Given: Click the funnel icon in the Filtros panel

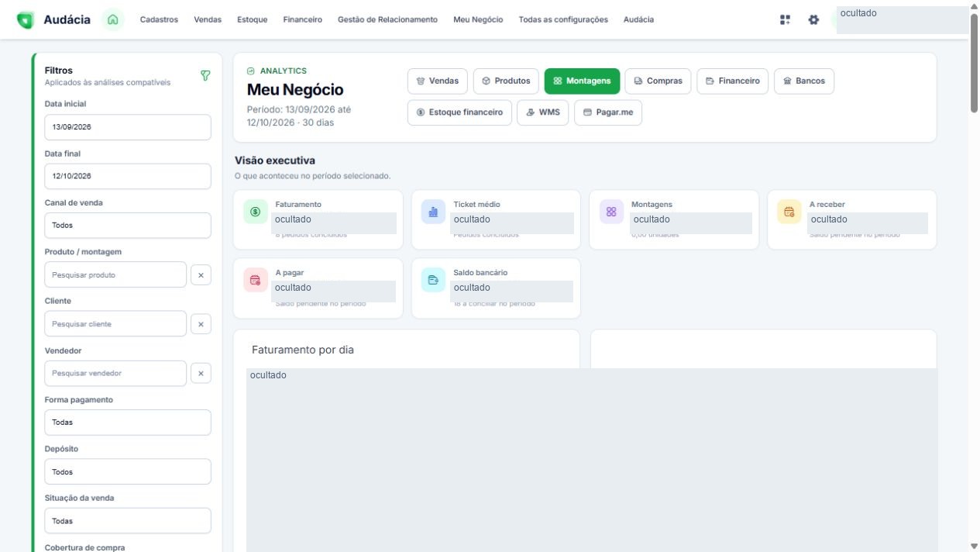Looking at the screenshot, I should [x=205, y=75].
